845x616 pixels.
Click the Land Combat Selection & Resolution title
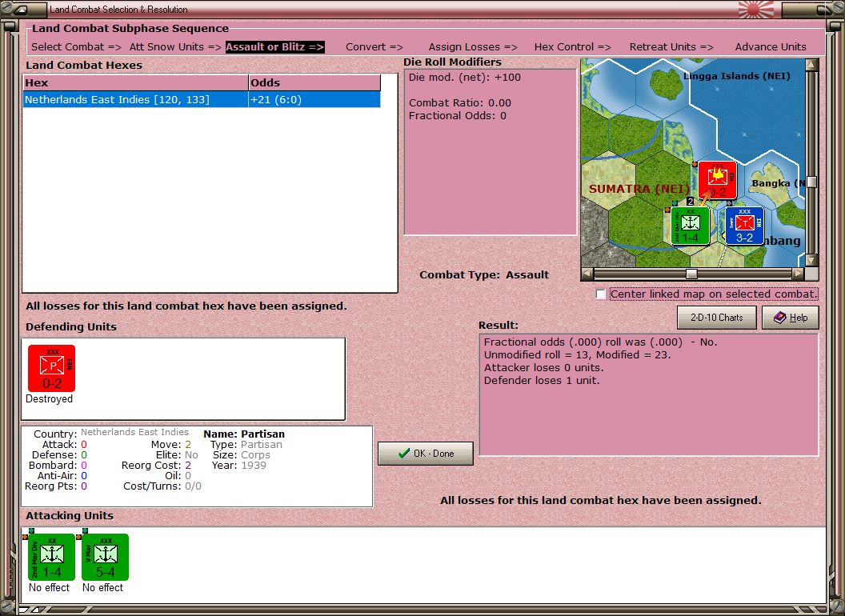tap(118, 10)
